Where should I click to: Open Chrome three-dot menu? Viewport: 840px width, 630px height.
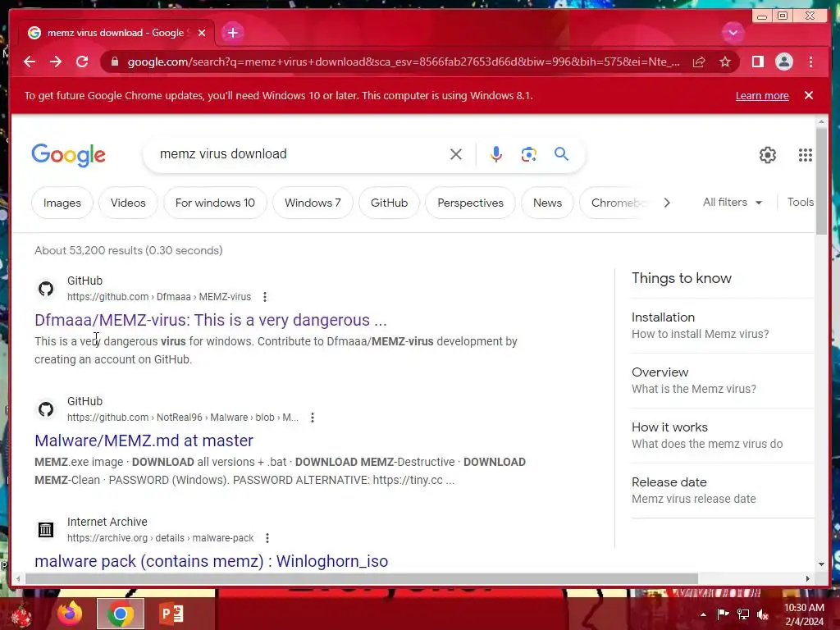pos(810,62)
